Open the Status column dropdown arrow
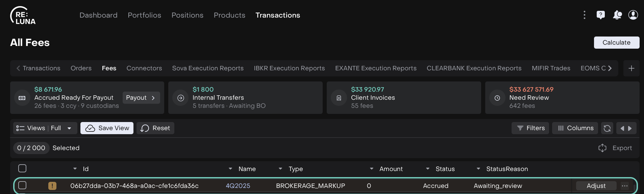The image size is (644, 194). tap(427, 169)
